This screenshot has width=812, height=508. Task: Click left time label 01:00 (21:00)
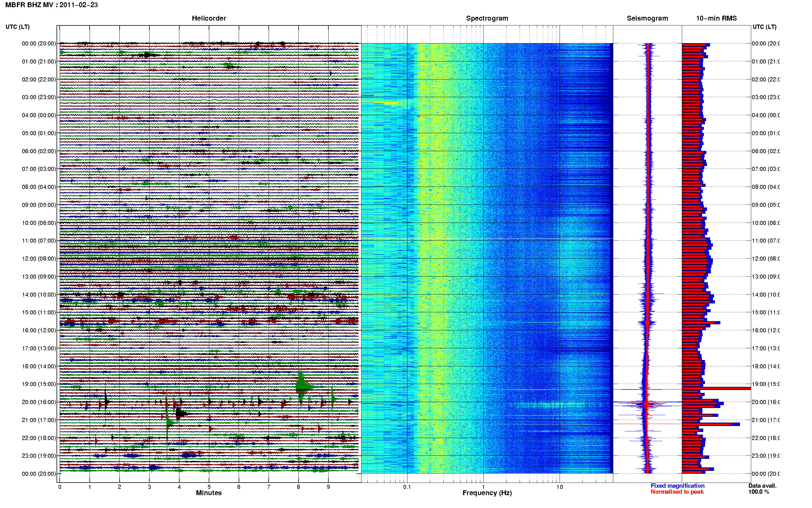pyautogui.click(x=39, y=61)
